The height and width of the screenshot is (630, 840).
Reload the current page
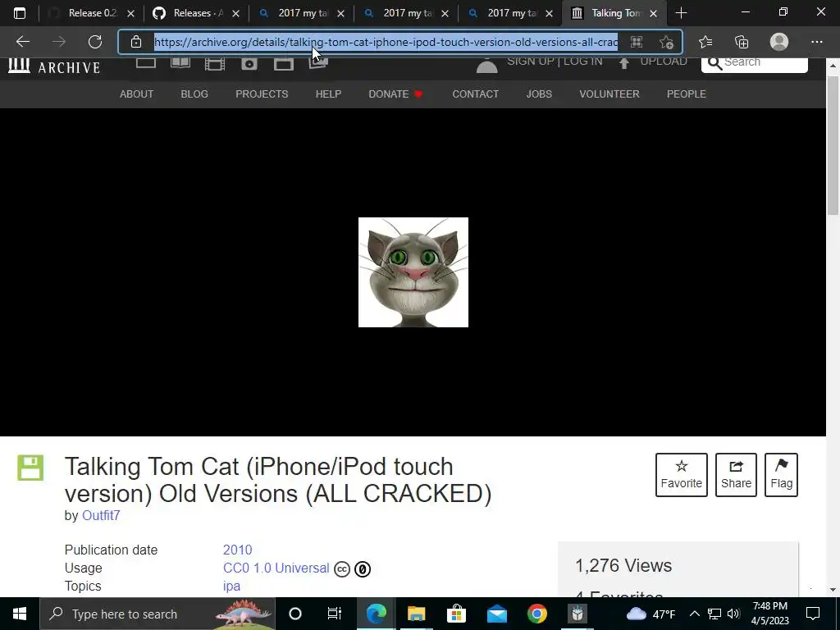95,42
